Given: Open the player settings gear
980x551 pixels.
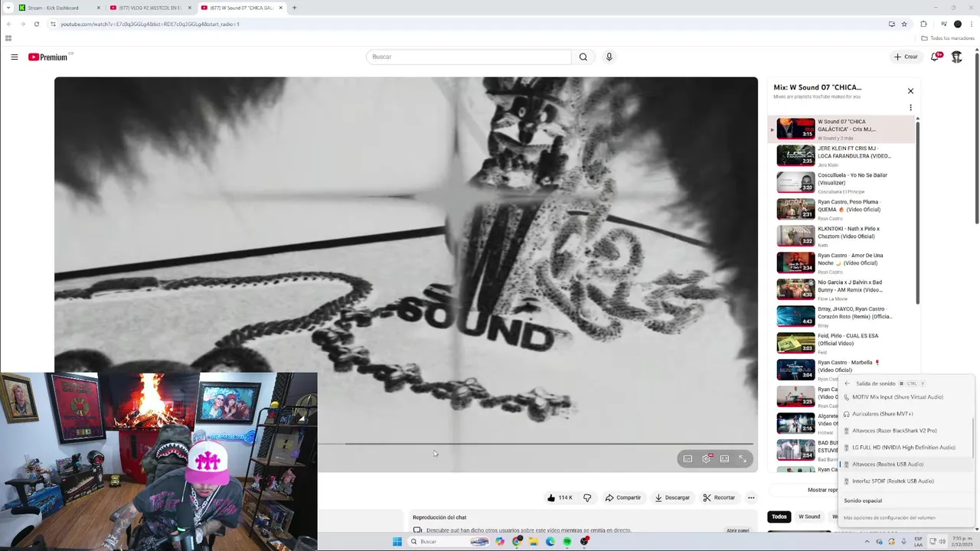Looking at the screenshot, I should coord(706,458).
